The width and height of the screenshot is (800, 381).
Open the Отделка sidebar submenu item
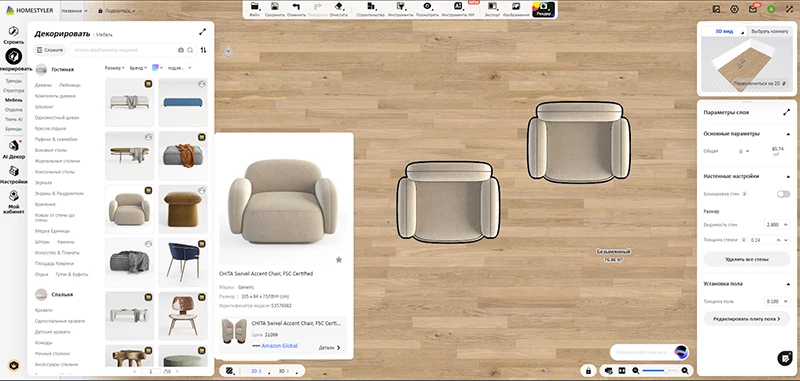[14, 110]
